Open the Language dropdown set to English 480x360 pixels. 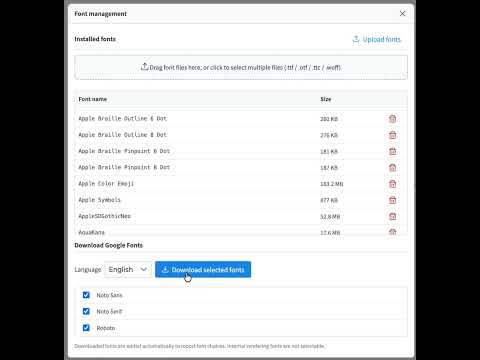(128, 269)
